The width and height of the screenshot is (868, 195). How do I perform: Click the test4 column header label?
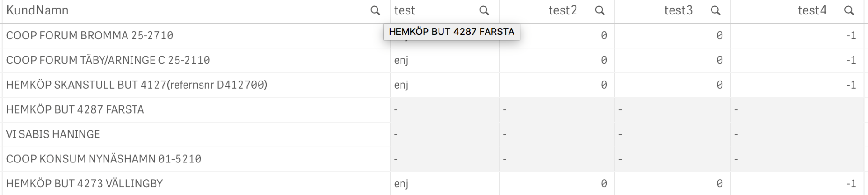tap(812, 10)
